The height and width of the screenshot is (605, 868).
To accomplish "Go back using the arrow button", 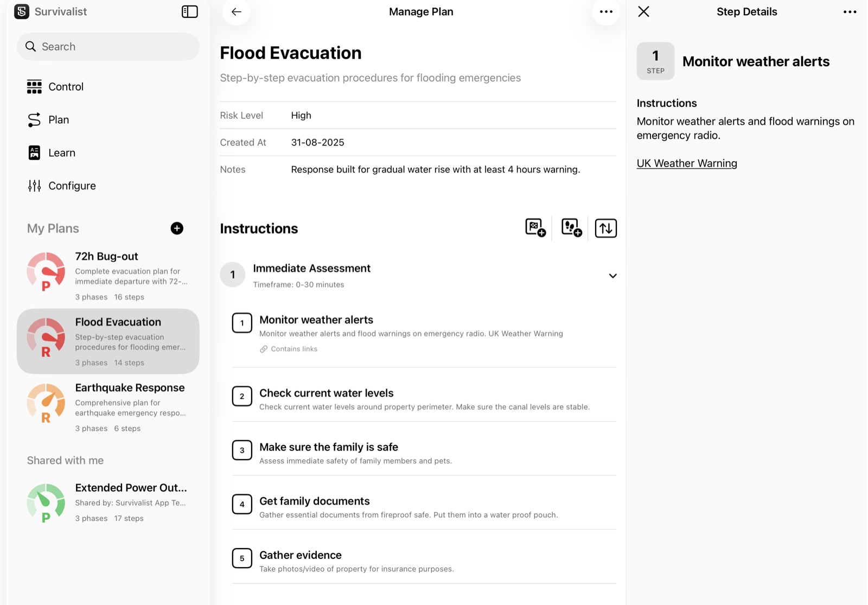I will pos(236,12).
